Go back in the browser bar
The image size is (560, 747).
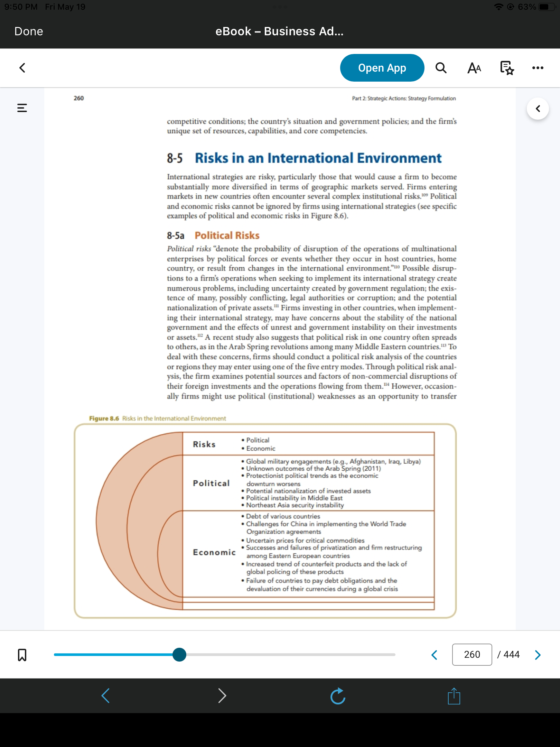(x=105, y=696)
